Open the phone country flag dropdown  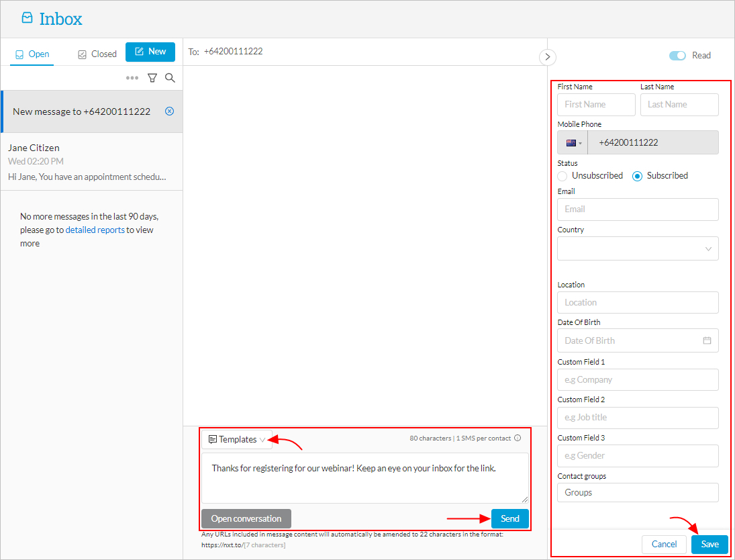(573, 143)
